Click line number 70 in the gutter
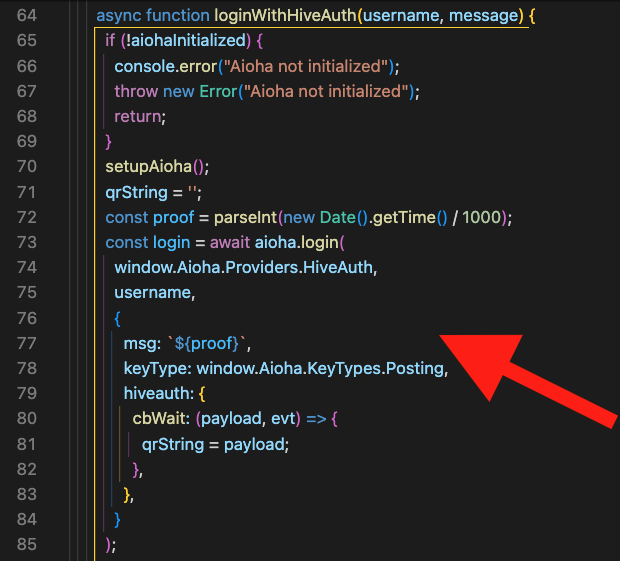This screenshot has height=561, width=620. pos(27,166)
